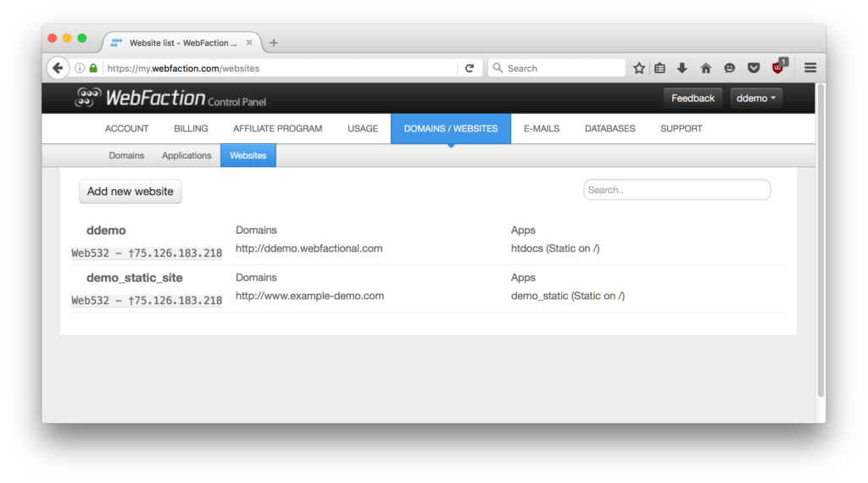Image resolution: width=868 pixels, height=483 pixels.
Task: Click Web532 IP text under demo_static_site
Action: (147, 301)
